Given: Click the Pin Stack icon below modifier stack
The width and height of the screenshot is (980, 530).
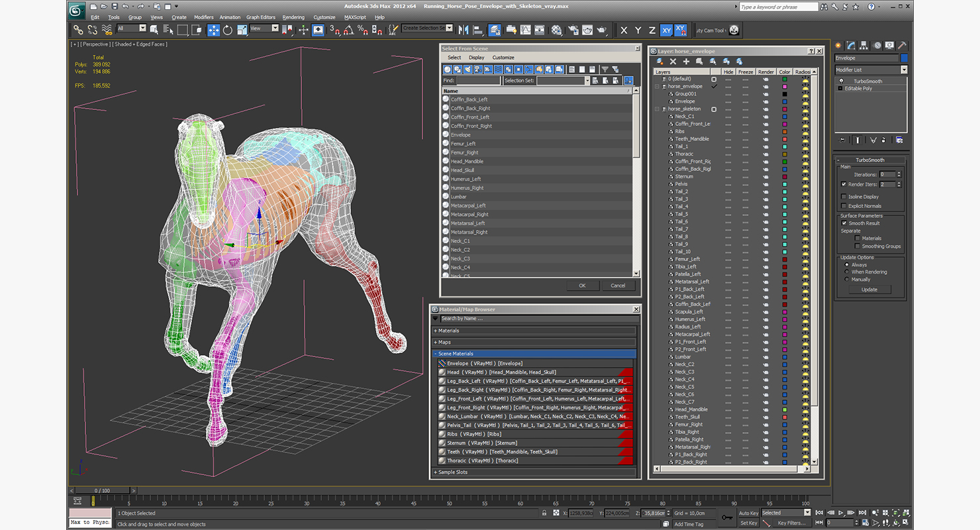Looking at the screenshot, I should coord(842,140).
